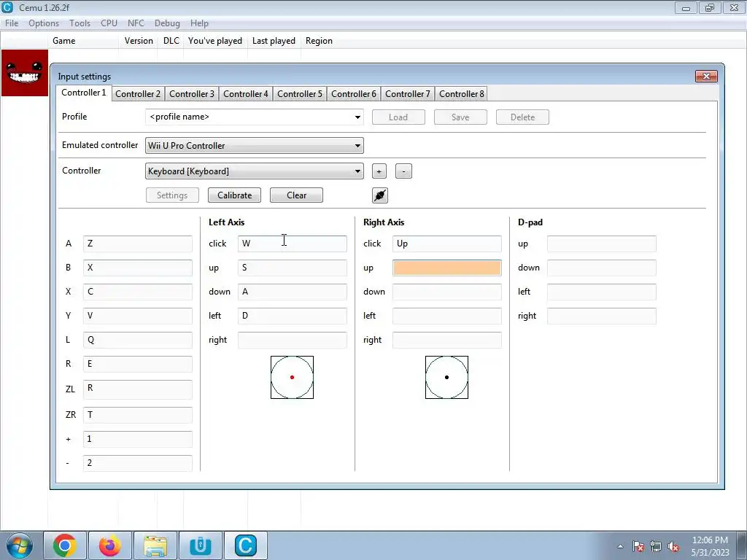Close the Input settings dialog
The width and height of the screenshot is (747, 560).
click(x=706, y=76)
